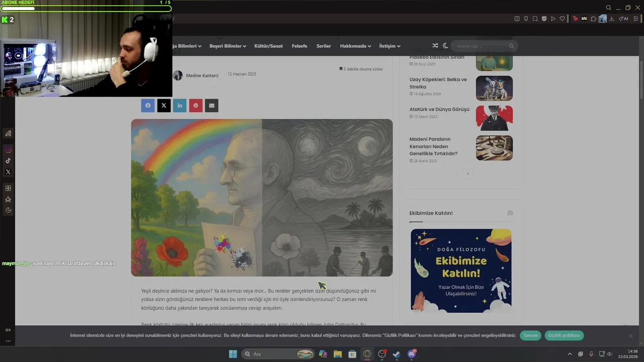The height and width of the screenshot is (362, 644).
Task: Click the GX button in the browser sidebar
Action: pyautogui.click(x=8, y=330)
